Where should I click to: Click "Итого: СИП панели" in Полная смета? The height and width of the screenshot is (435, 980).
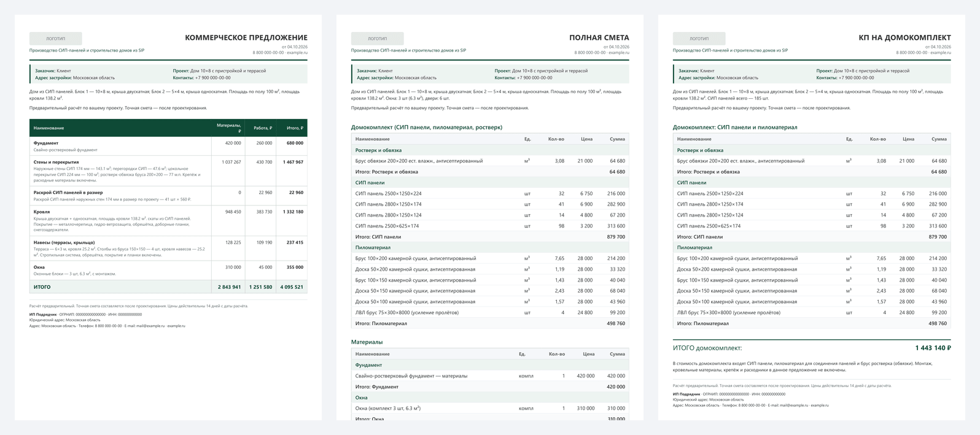click(x=378, y=237)
